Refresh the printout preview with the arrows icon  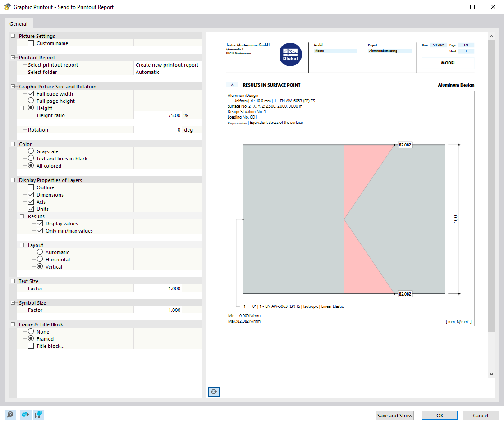213,392
